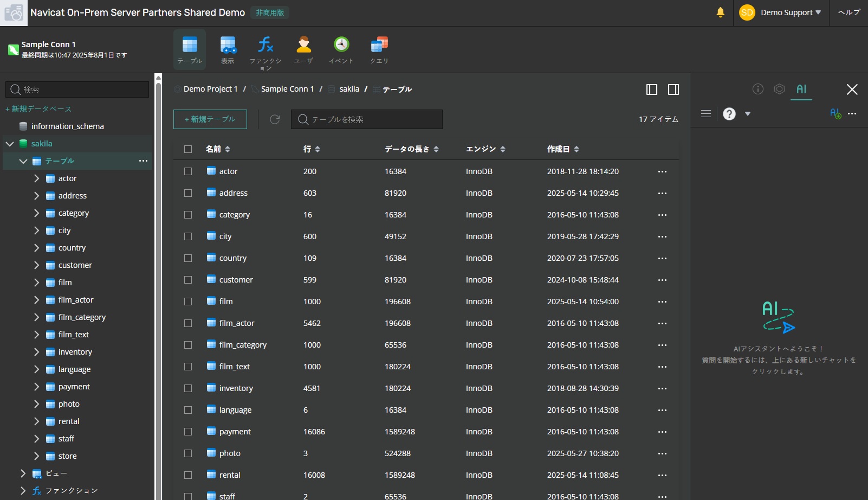Toggle the left pane layout icon
868x500 pixels.
652,89
